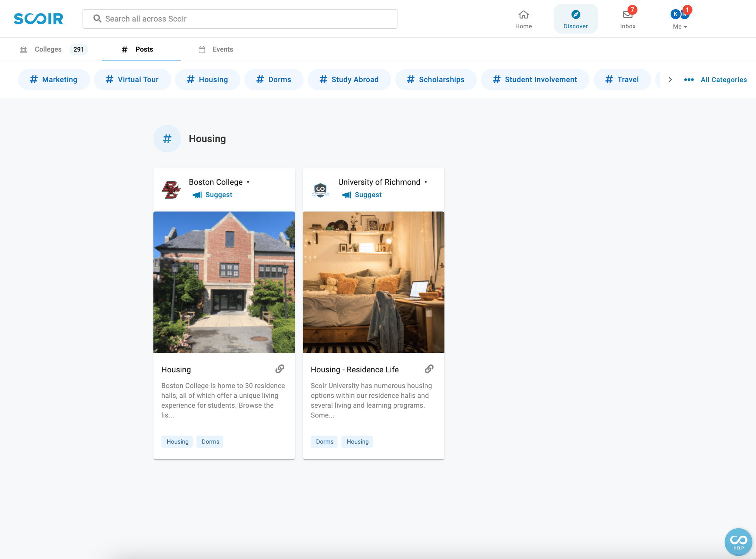Click inside the Search all across Scoir field

coord(240,19)
